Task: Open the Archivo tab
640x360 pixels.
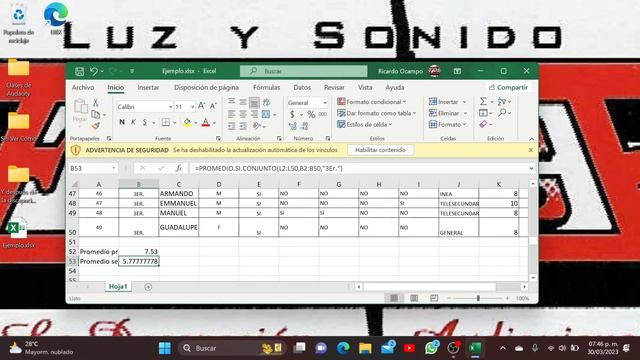Action: click(x=83, y=87)
